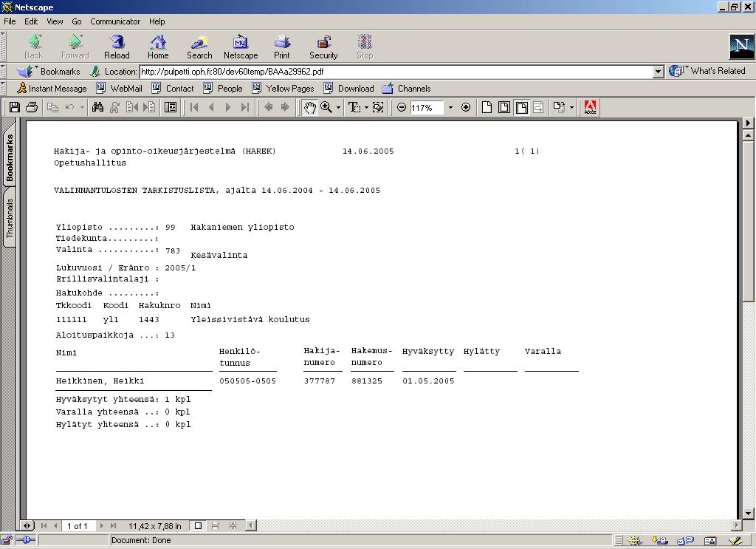Open Mailbox from component bar
The height and width of the screenshot is (549, 756).
(x=659, y=541)
